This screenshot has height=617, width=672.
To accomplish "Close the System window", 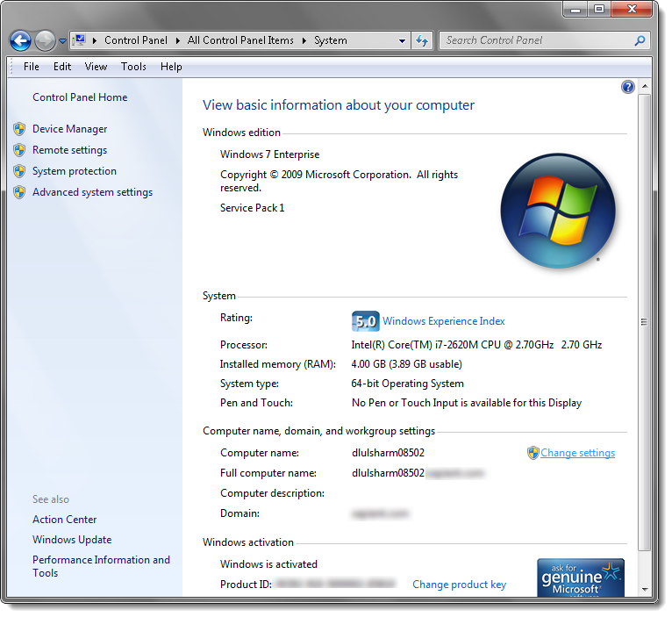I will pos(632,10).
